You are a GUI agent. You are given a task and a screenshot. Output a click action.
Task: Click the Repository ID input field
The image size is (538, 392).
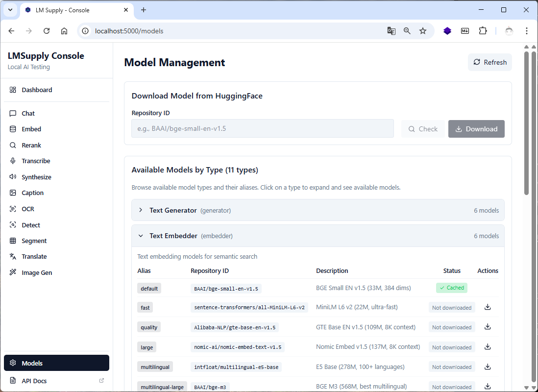coord(263,128)
